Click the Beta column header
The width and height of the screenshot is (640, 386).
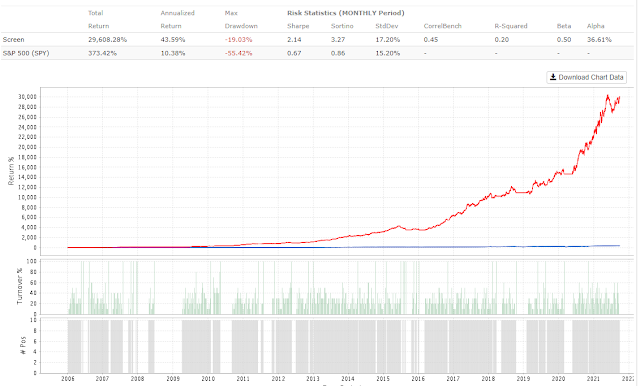tap(564, 26)
